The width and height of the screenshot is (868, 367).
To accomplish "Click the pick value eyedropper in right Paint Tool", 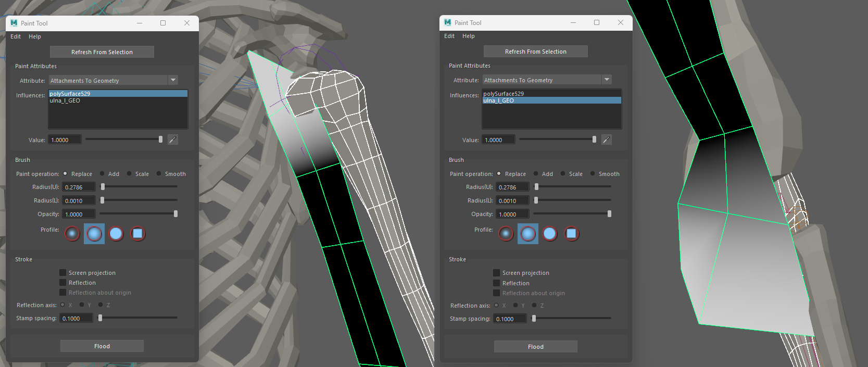I will click(607, 140).
